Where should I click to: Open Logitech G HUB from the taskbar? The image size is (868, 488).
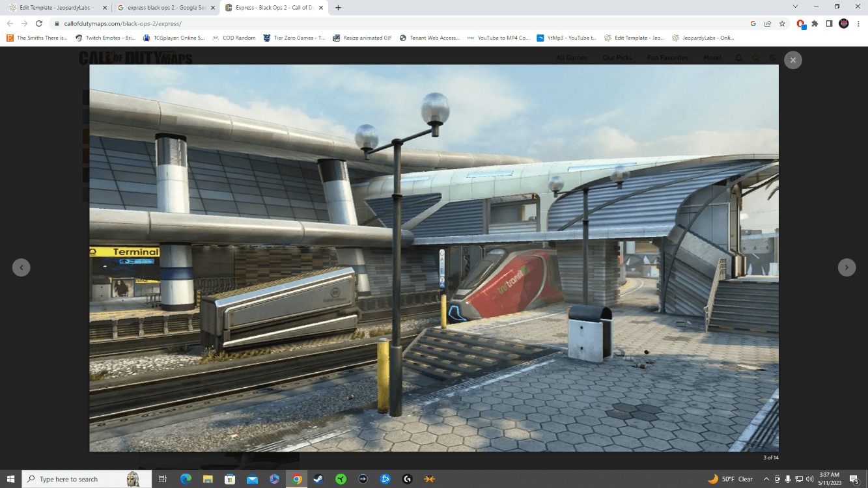pos(407,479)
